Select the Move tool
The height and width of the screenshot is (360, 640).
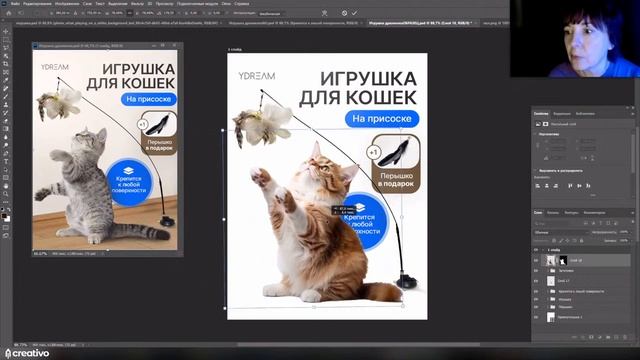(x=6, y=31)
